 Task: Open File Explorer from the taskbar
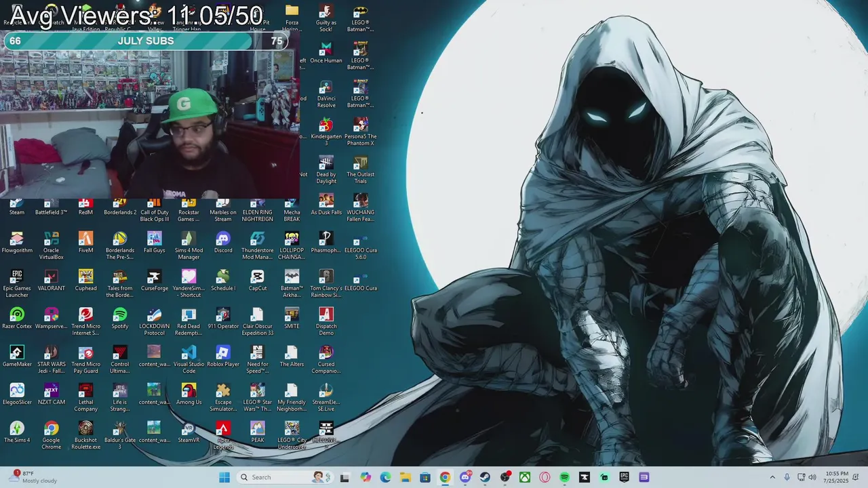coord(405,477)
